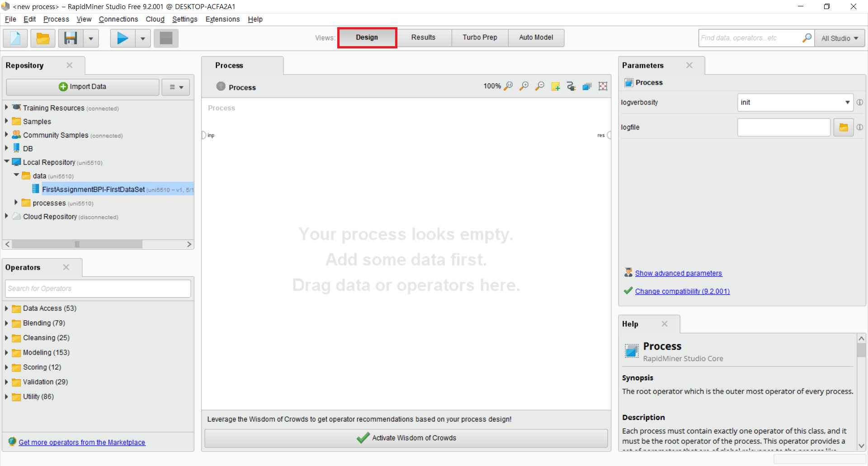Open a process with the folder icon
This screenshot has width=868, height=466.
pyautogui.click(x=43, y=38)
